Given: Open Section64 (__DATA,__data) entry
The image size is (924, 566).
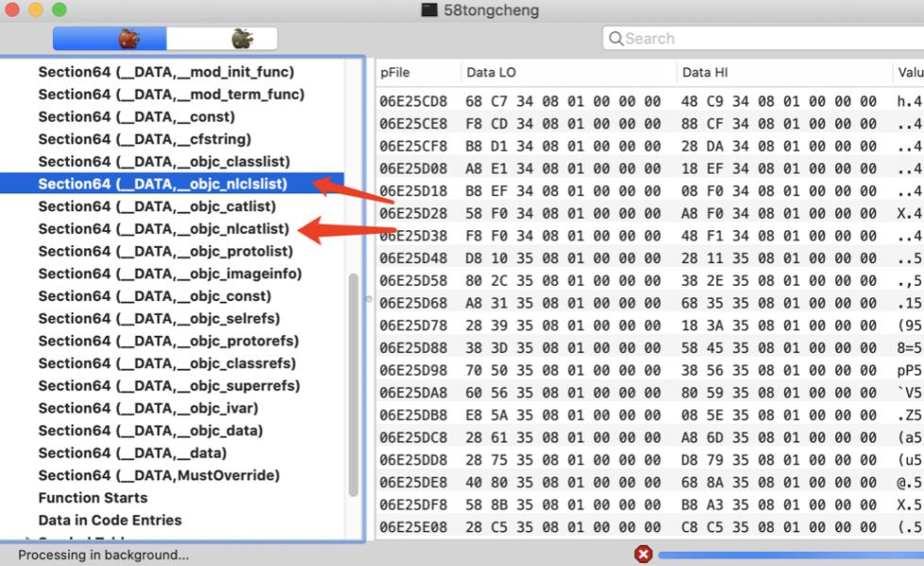Looking at the screenshot, I should tap(132, 453).
